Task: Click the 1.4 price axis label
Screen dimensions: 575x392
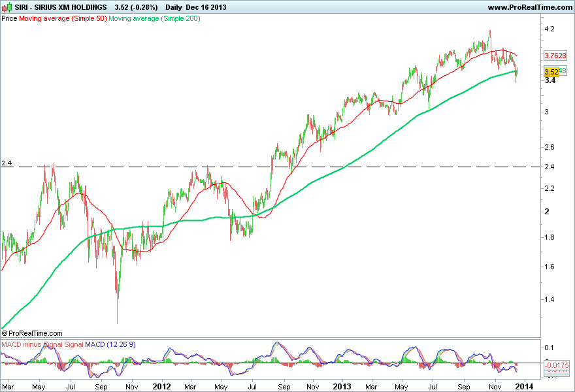Action: pos(550,300)
